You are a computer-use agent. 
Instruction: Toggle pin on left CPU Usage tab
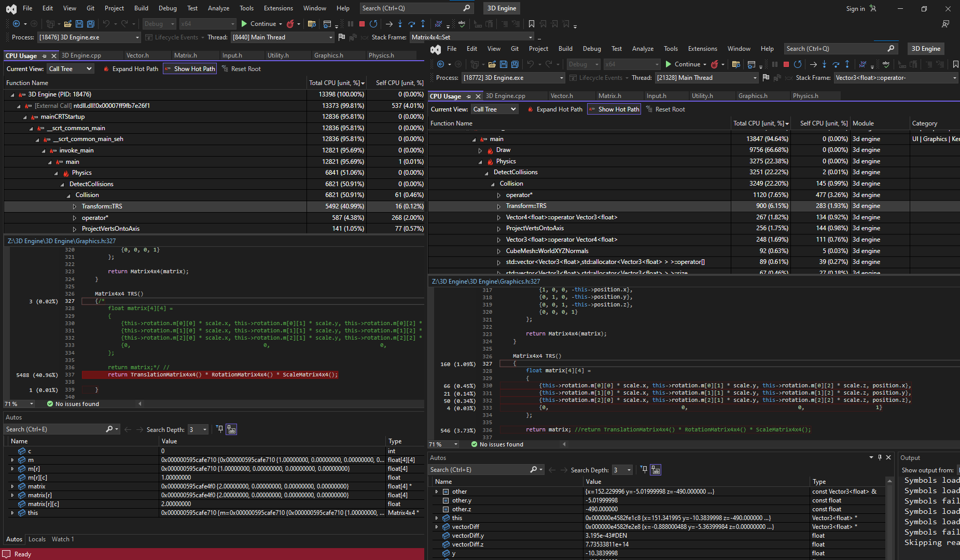click(x=44, y=56)
